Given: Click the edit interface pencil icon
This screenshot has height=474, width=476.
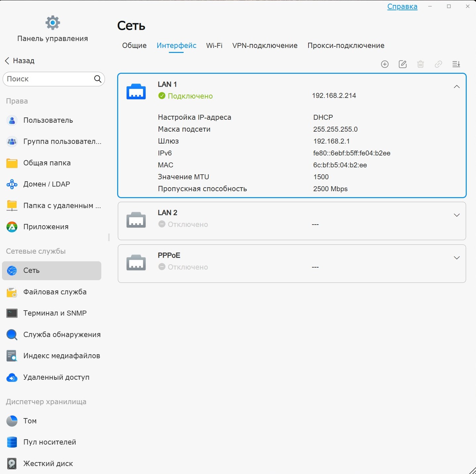Looking at the screenshot, I should (x=403, y=64).
